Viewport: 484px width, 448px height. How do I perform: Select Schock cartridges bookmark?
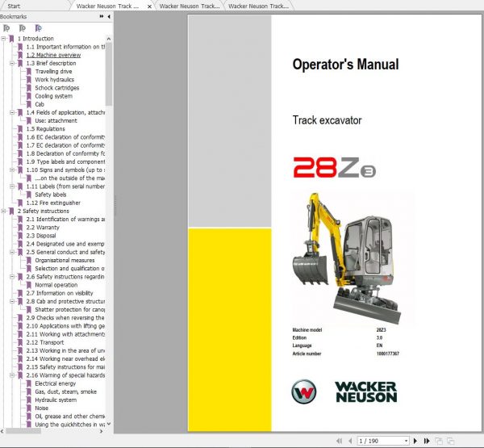(x=56, y=88)
